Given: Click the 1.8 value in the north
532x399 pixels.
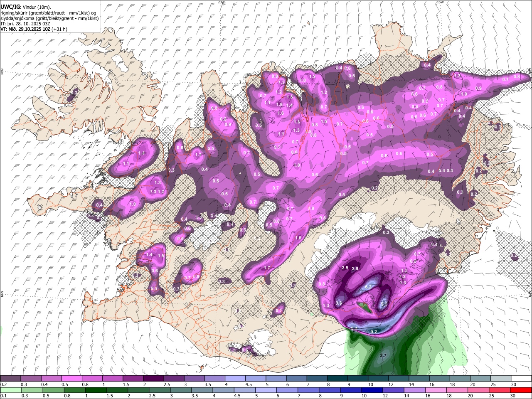Looking at the screenshot, I should (x=279, y=105).
